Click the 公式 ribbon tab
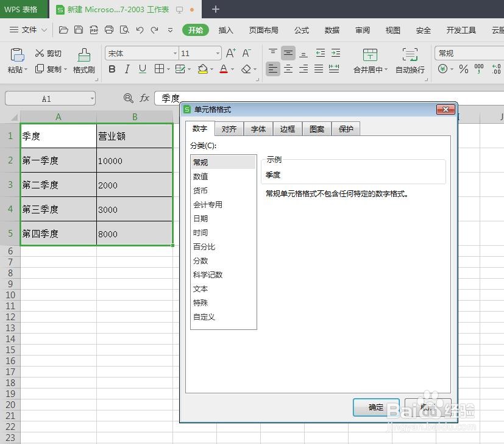This screenshot has height=444, width=504. tap(302, 30)
